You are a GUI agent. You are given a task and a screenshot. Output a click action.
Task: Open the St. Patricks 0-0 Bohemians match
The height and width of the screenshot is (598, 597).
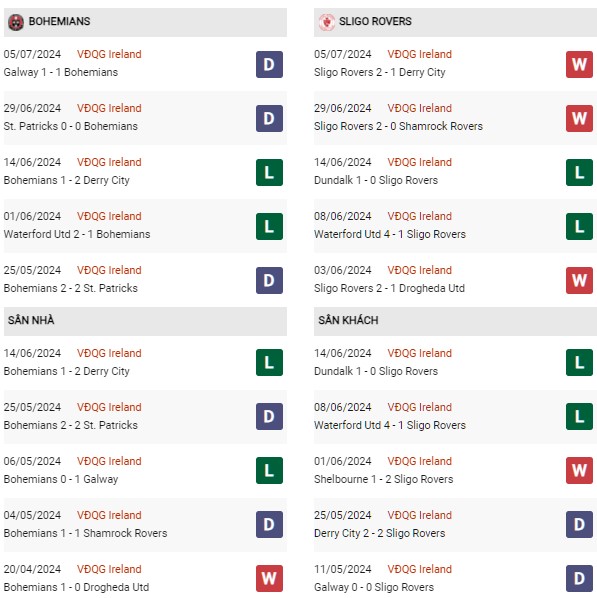pyautogui.click(x=71, y=126)
